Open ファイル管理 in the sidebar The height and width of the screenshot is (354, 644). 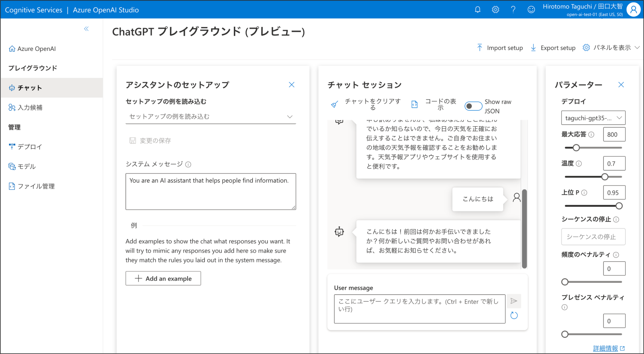point(36,186)
